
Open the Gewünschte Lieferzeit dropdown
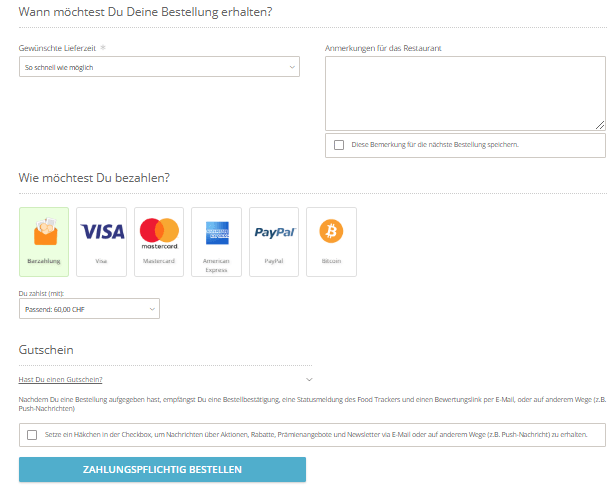pos(159,67)
